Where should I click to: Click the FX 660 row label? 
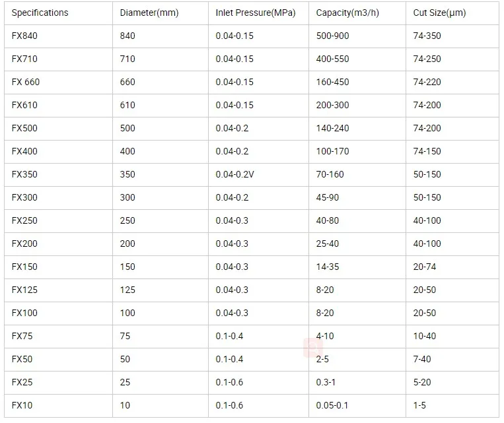click(x=26, y=82)
